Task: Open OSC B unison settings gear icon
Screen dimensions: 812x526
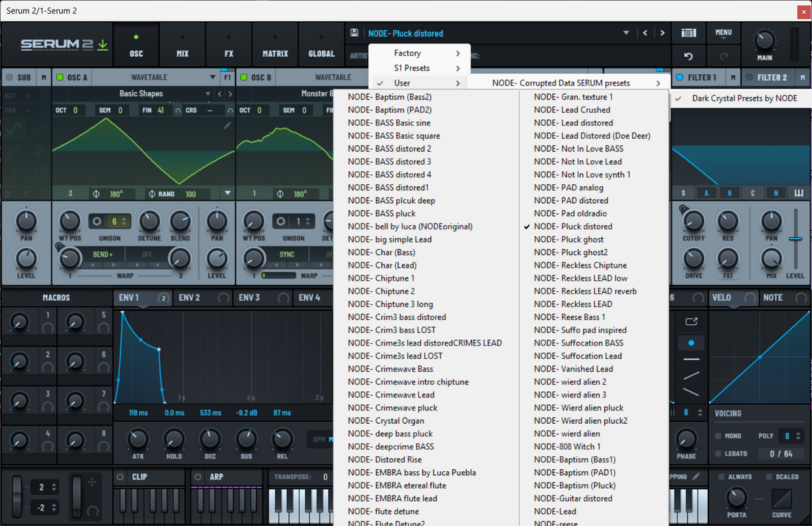Action: pos(281,221)
